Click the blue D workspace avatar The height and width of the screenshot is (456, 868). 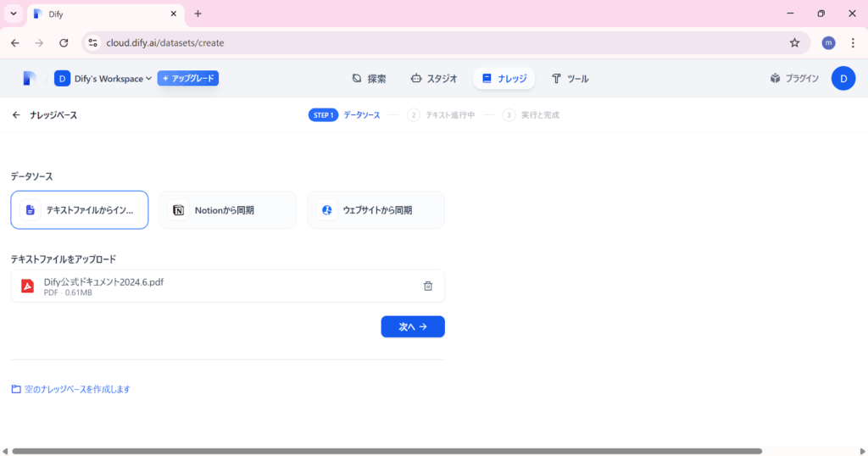(x=62, y=79)
